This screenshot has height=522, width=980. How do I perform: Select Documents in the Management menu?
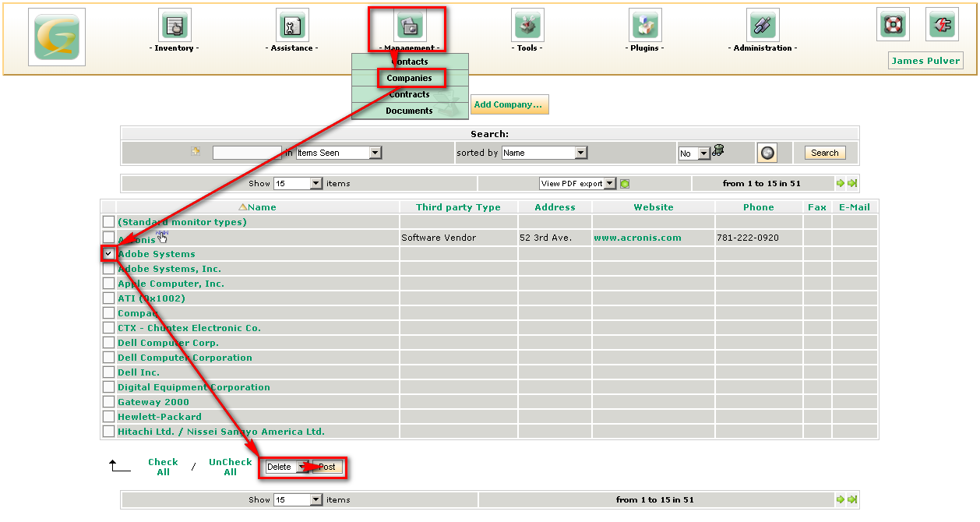[x=410, y=111]
